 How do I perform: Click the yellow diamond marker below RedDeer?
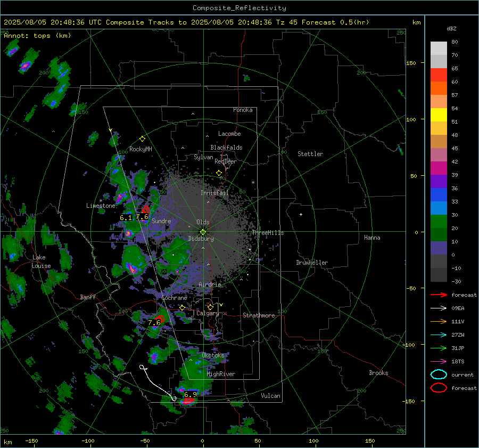[219, 173]
